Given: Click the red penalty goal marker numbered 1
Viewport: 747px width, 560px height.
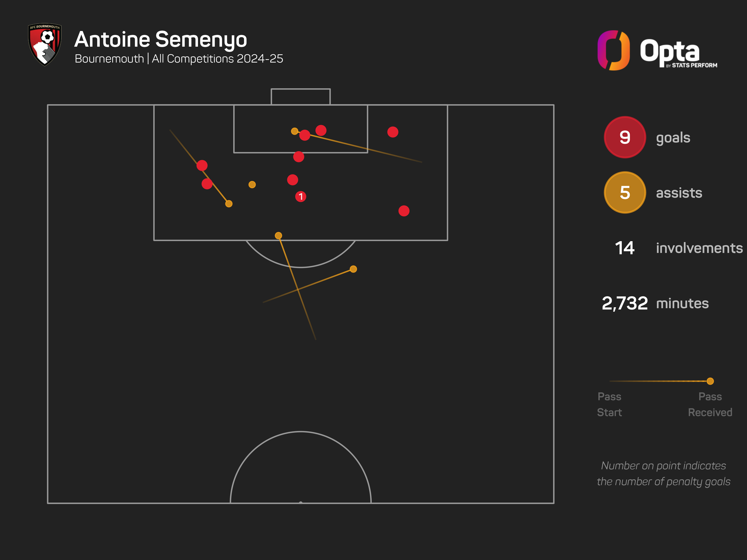Looking at the screenshot, I should [300, 196].
